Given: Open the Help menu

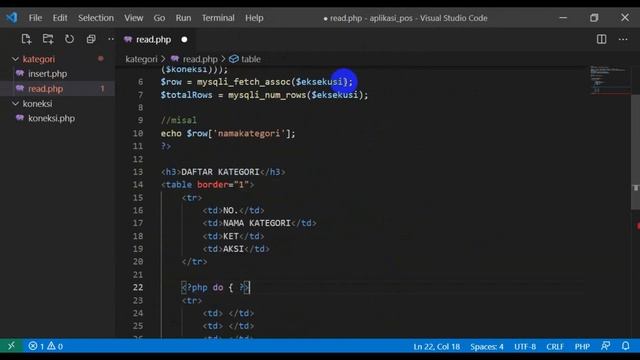Looking at the screenshot, I should pos(254,18).
